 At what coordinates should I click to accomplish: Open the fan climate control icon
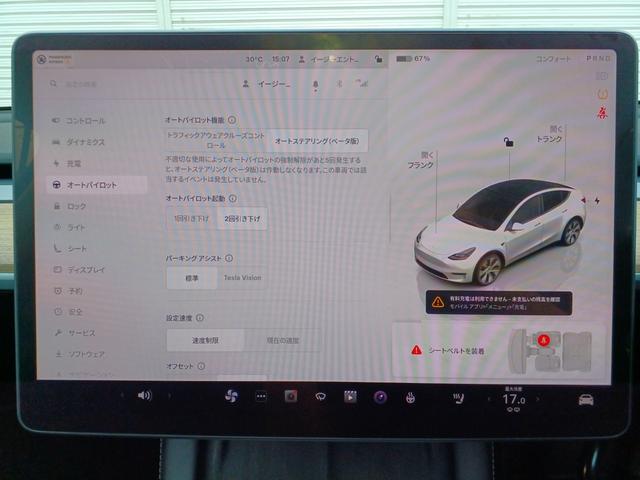[x=231, y=396]
